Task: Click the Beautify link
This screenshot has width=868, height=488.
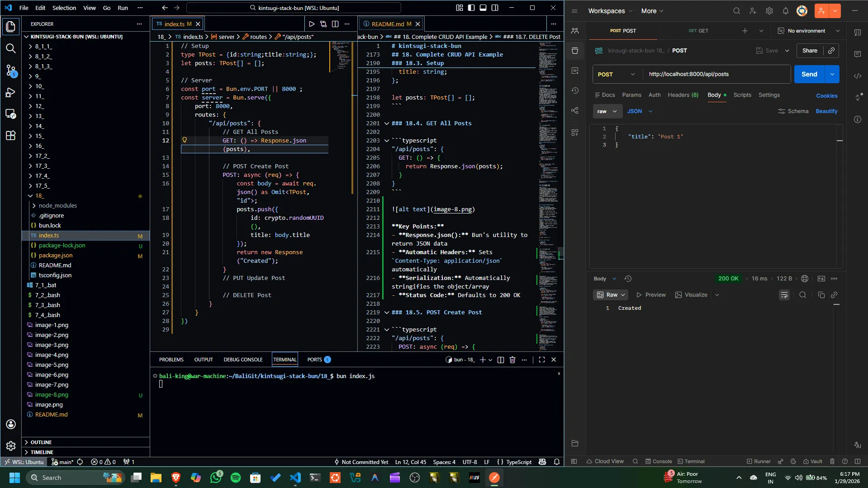Action: coord(826,111)
